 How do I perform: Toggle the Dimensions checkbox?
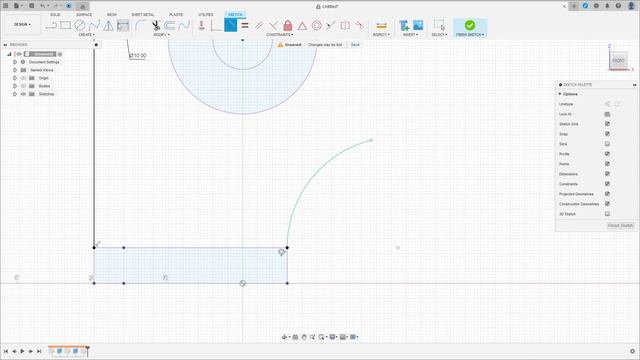tap(607, 174)
